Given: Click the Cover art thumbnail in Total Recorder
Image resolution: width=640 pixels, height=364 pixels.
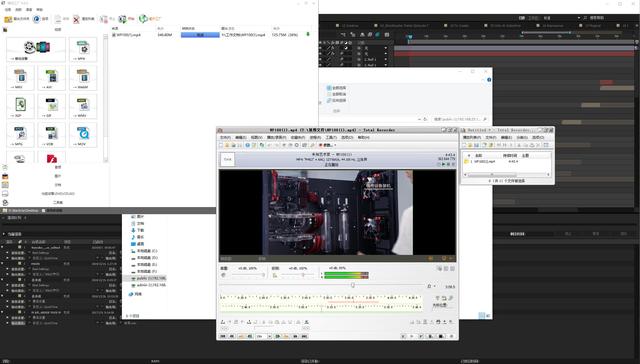Looking at the screenshot, I should [228, 159].
